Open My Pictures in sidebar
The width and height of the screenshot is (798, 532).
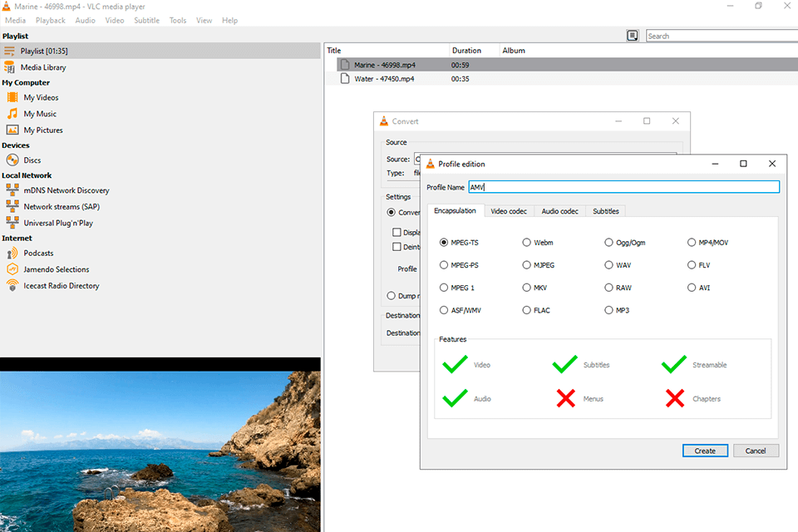(x=42, y=131)
